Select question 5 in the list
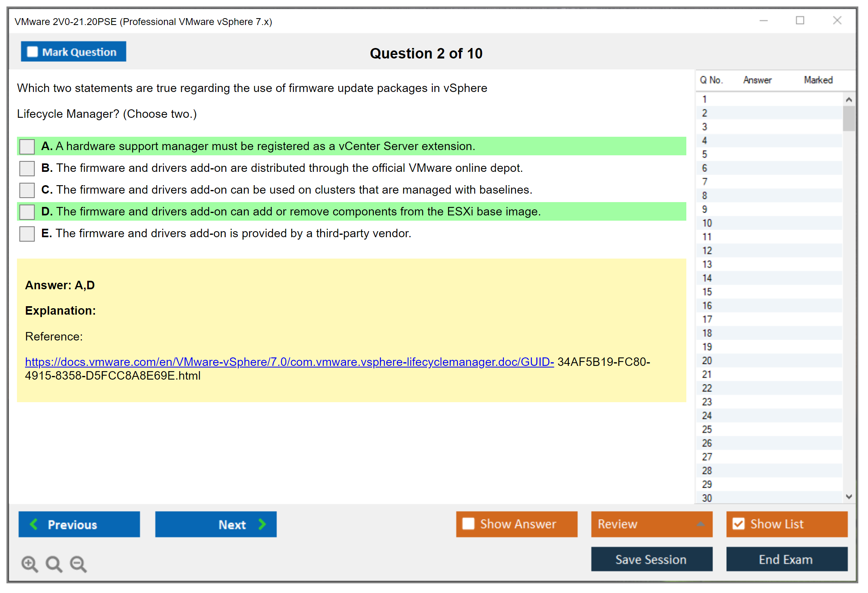 coord(704,155)
